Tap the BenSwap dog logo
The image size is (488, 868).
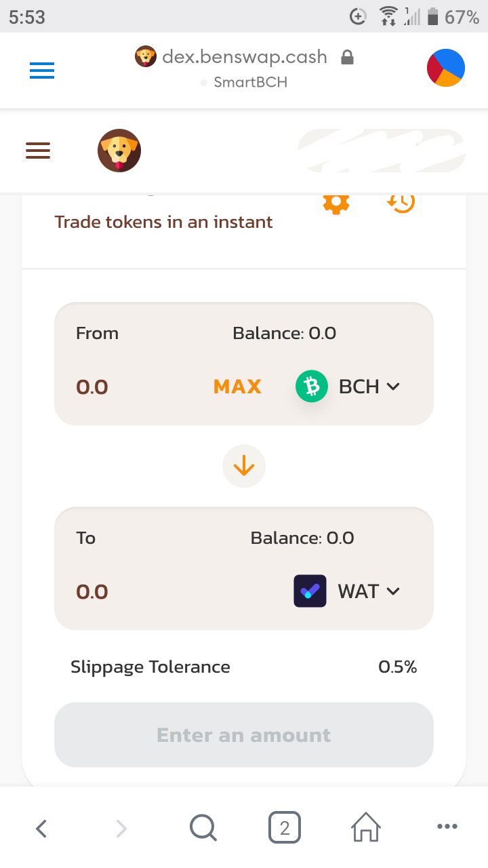click(119, 151)
